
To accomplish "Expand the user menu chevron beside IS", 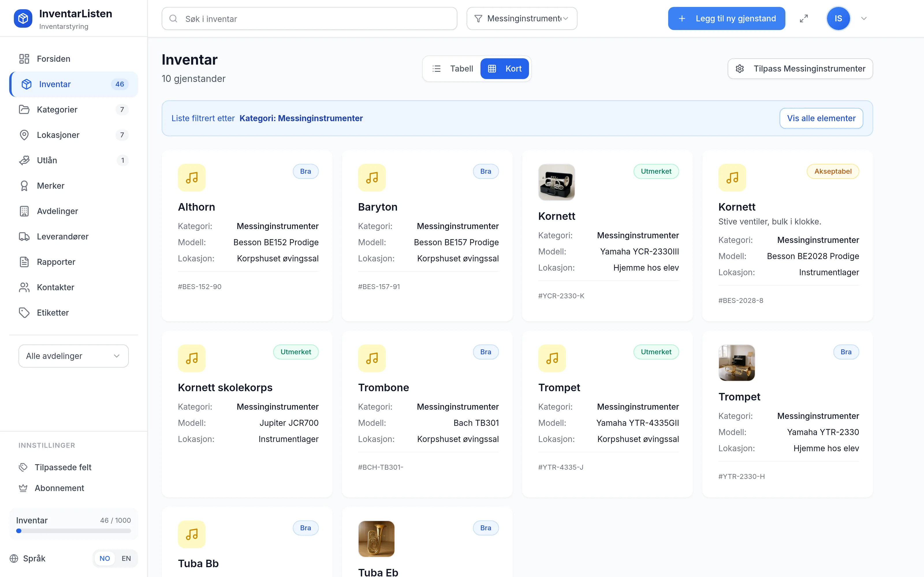I will point(864,18).
